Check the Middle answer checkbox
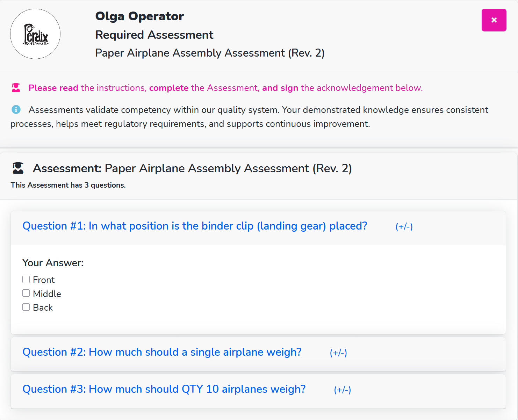518x420 pixels. coord(26,293)
